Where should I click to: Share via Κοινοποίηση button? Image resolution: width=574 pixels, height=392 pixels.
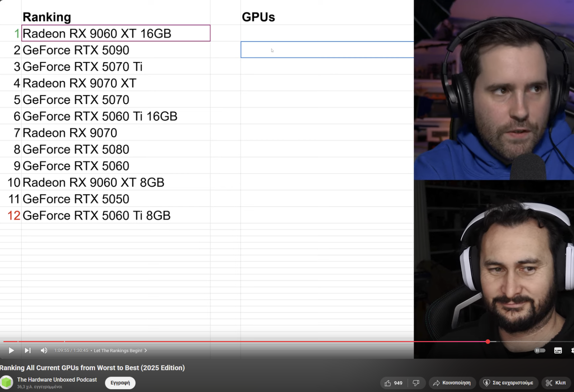click(452, 383)
